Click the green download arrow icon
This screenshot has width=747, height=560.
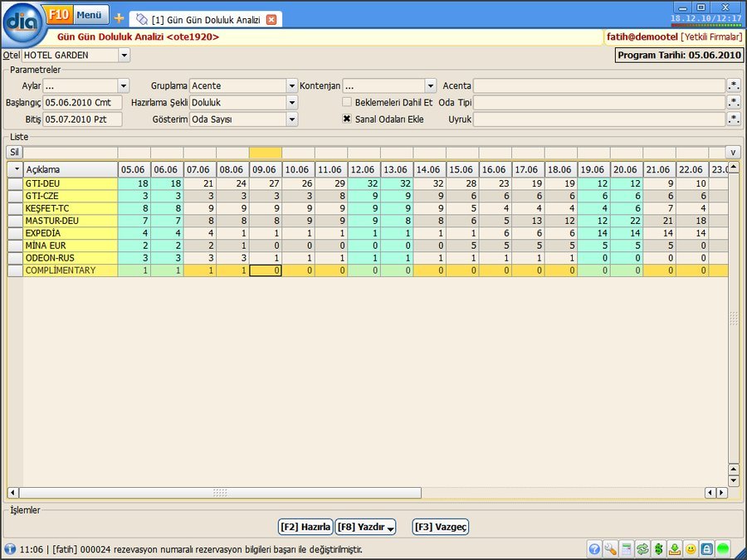click(x=675, y=549)
